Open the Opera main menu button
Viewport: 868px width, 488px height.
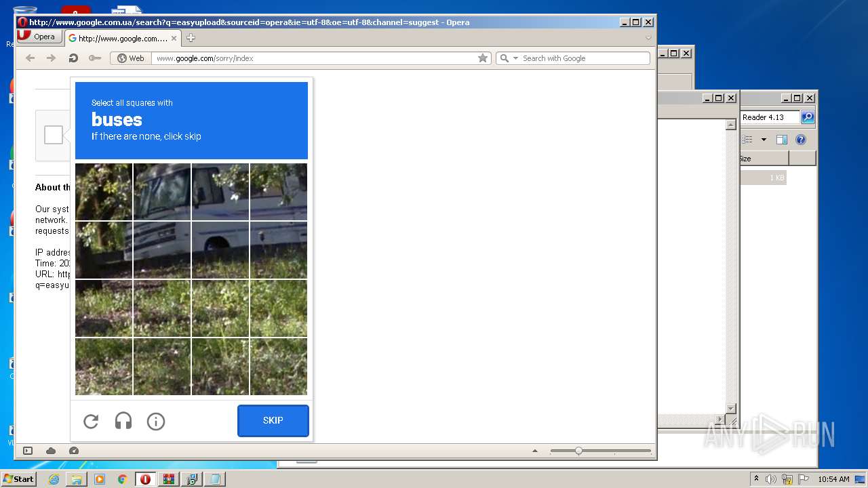coord(39,37)
